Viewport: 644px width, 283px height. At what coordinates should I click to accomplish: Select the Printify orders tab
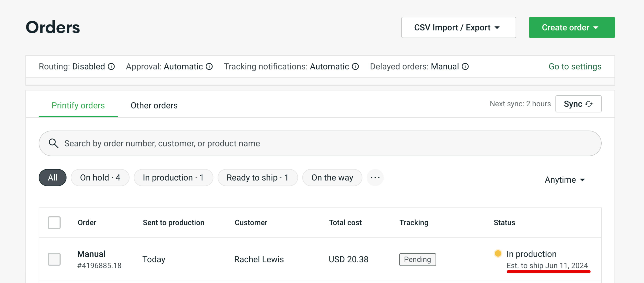pyautogui.click(x=78, y=105)
